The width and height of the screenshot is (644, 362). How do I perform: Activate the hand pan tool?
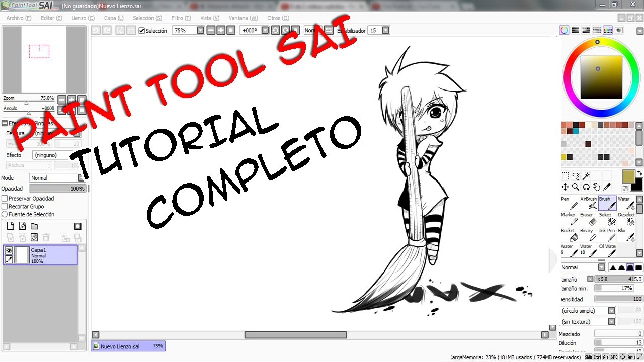pos(597,187)
